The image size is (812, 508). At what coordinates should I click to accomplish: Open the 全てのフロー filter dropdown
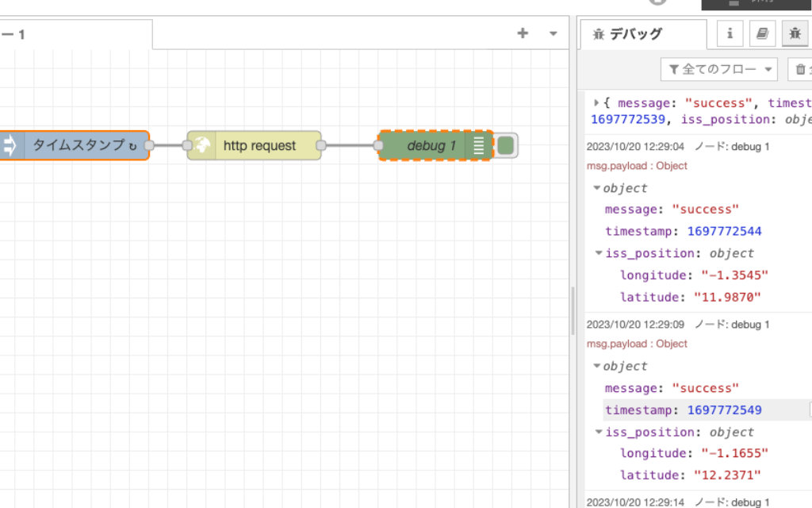point(718,69)
